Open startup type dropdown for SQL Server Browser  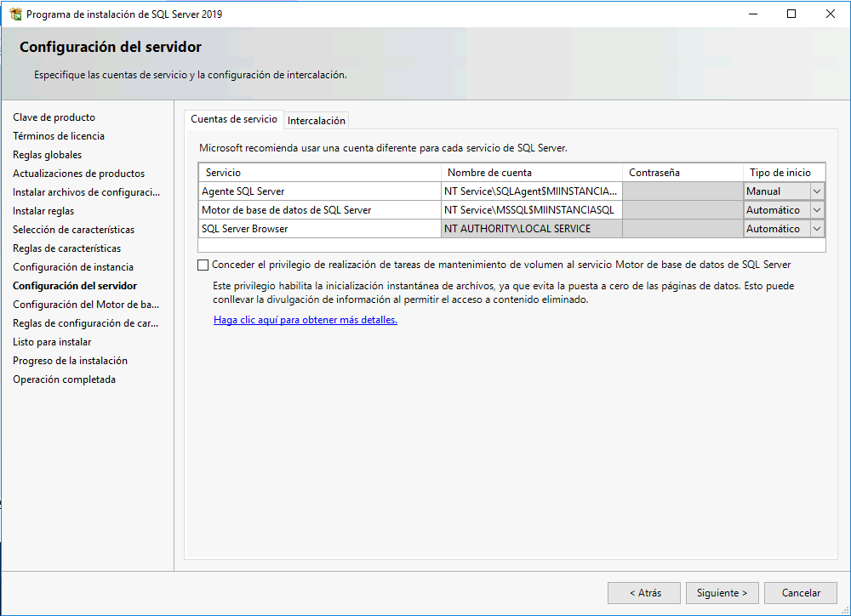pos(817,229)
